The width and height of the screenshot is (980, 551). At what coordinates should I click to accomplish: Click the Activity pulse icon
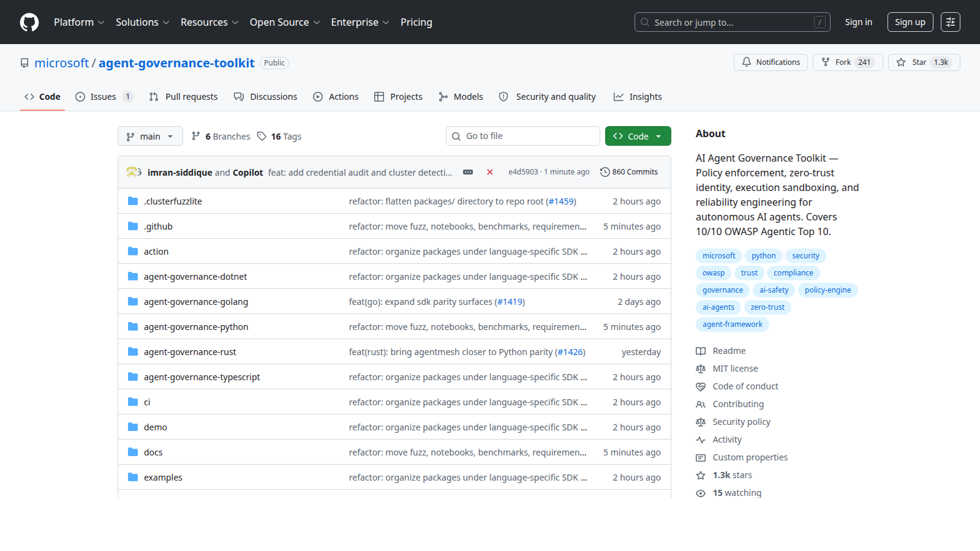click(x=701, y=440)
